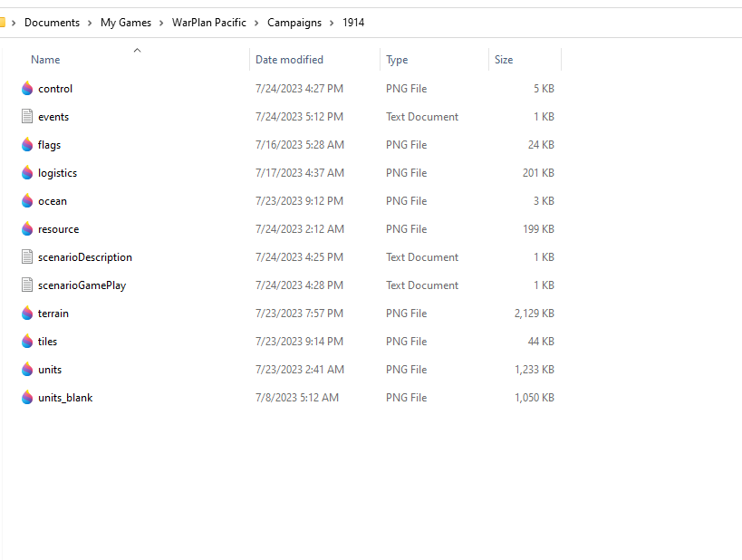Select the file named units

(50, 369)
